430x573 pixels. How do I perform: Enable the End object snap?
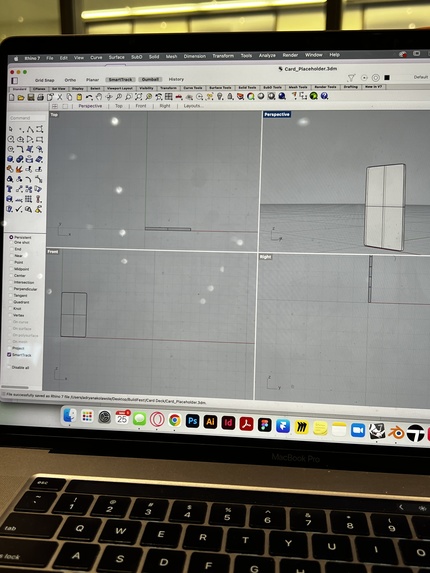(11, 249)
